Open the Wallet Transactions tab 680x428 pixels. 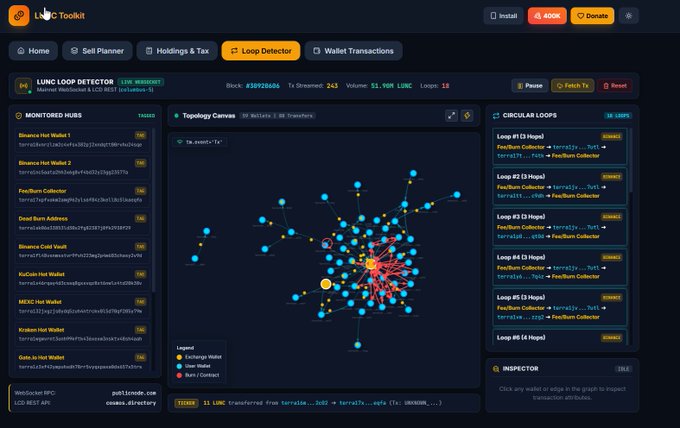tap(353, 51)
